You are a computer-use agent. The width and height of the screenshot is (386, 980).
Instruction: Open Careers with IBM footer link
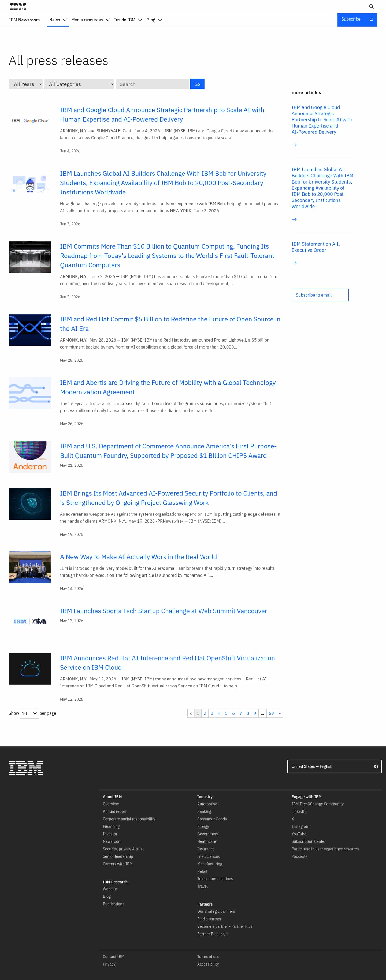click(x=118, y=864)
